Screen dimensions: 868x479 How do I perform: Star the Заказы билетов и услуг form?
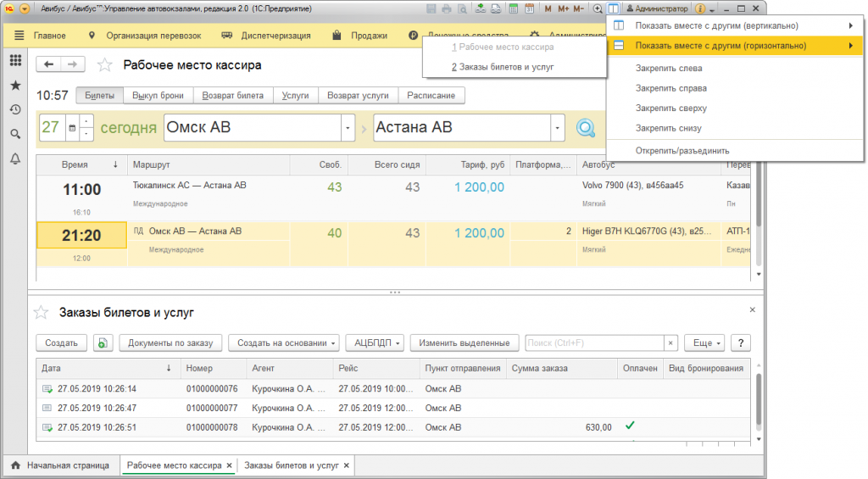click(x=41, y=313)
